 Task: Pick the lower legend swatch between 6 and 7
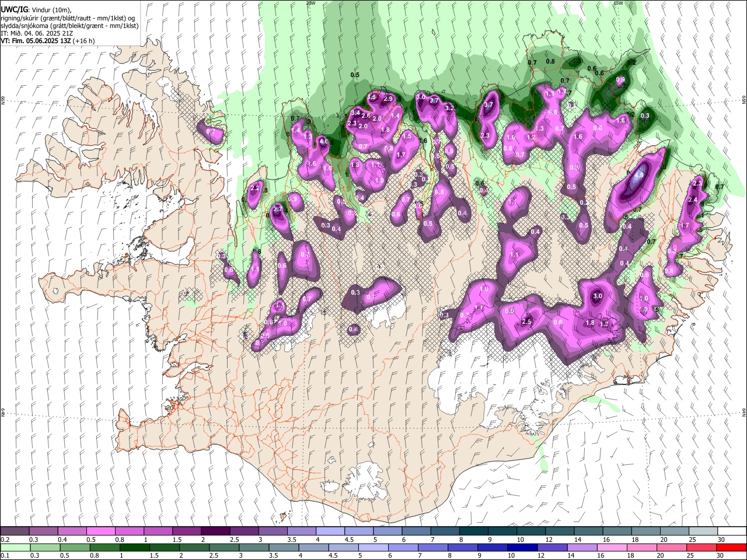coord(403,547)
